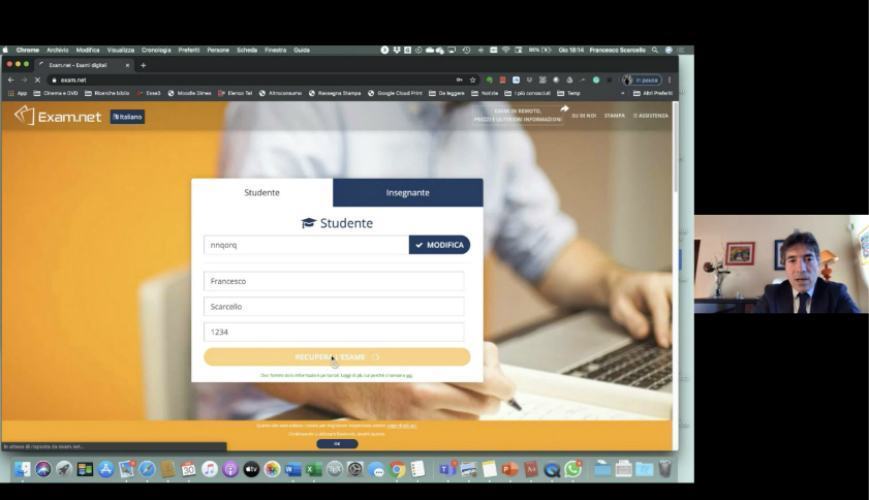Viewport: 869px width, 500px height.
Task: Click the Recupera l'esame button
Action: [336, 357]
